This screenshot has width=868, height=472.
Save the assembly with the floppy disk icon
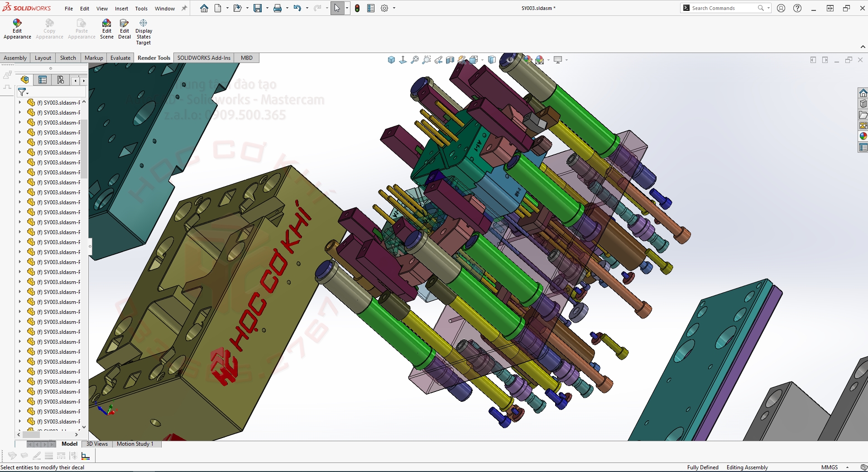258,8
